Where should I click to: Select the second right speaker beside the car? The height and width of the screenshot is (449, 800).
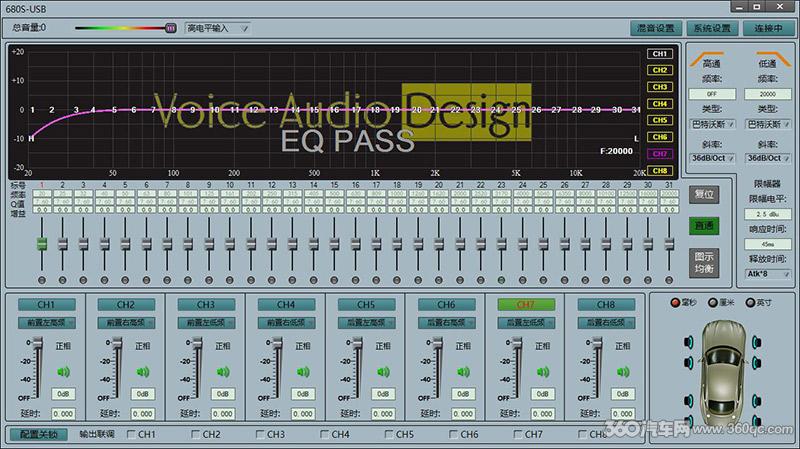point(757,363)
